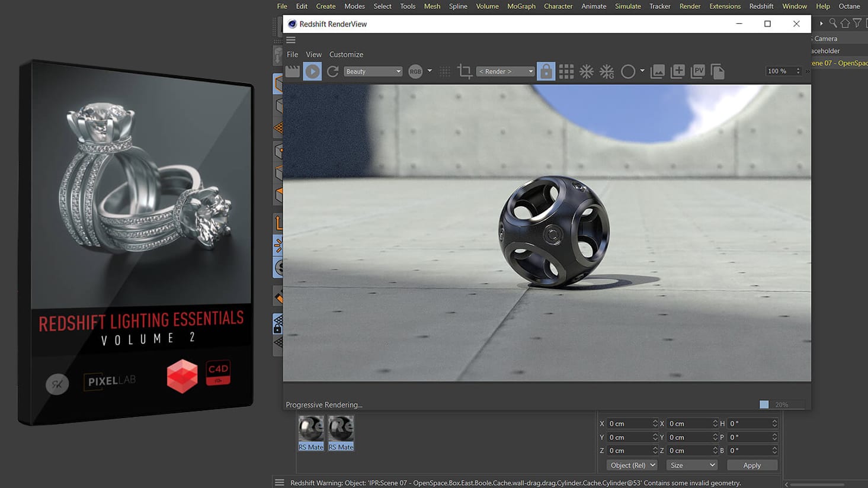This screenshot has height=488, width=868.
Task: Open the Size mode dropdown
Action: click(692, 465)
